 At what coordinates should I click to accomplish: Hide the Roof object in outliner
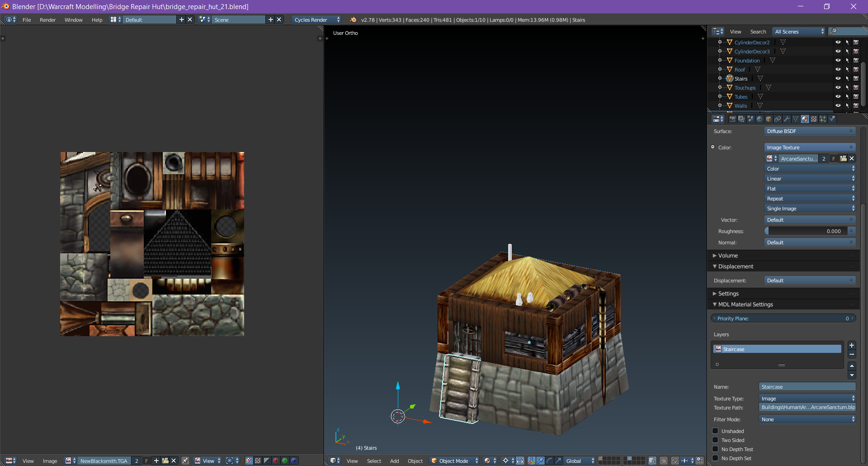pos(838,69)
